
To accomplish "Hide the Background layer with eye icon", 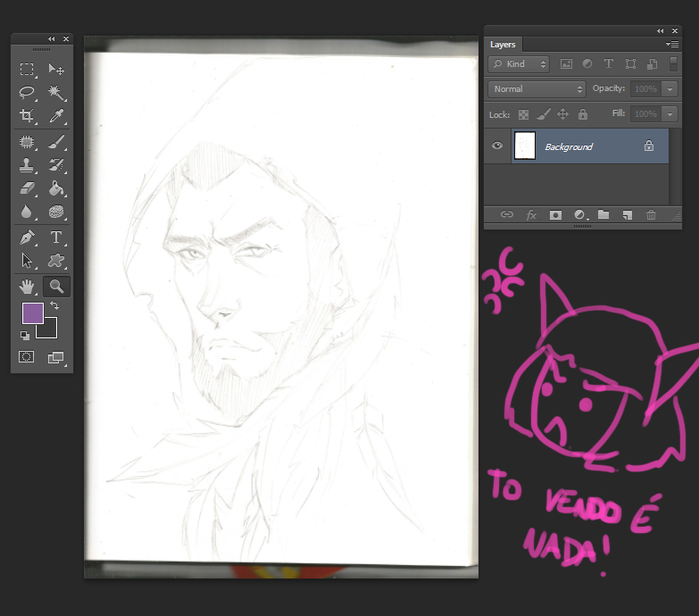I will coord(497,146).
